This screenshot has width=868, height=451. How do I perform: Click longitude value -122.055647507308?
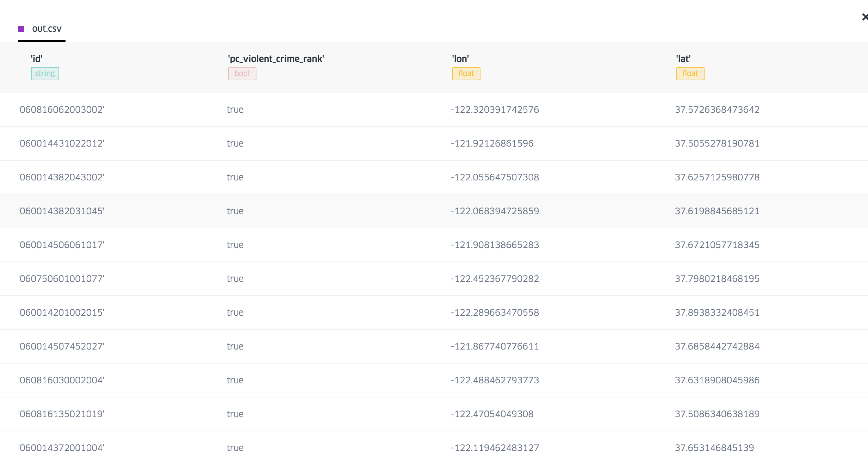click(x=495, y=177)
